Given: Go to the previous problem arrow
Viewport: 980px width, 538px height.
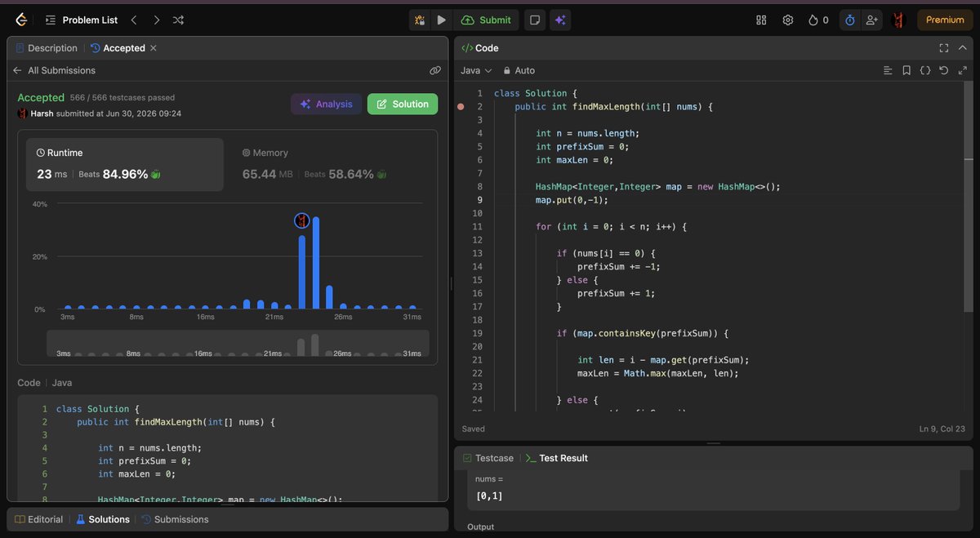Looking at the screenshot, I should (134, 20).
